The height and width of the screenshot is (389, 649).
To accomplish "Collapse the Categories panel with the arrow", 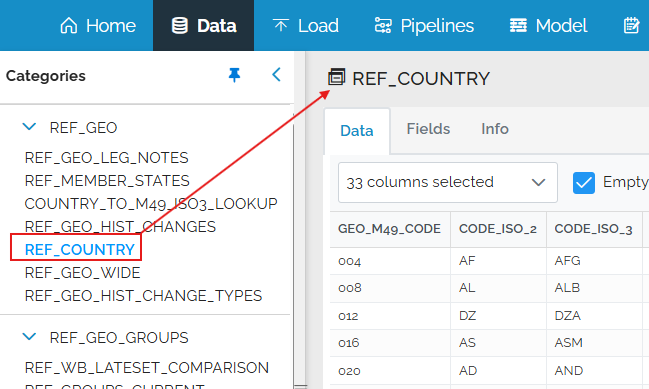I will point(276,75).
